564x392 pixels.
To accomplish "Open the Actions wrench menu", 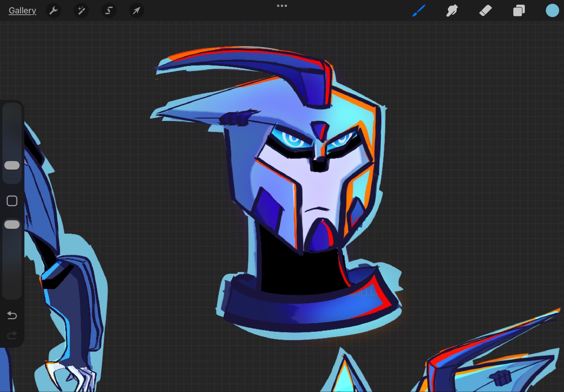I will click(x=53, y=11).
